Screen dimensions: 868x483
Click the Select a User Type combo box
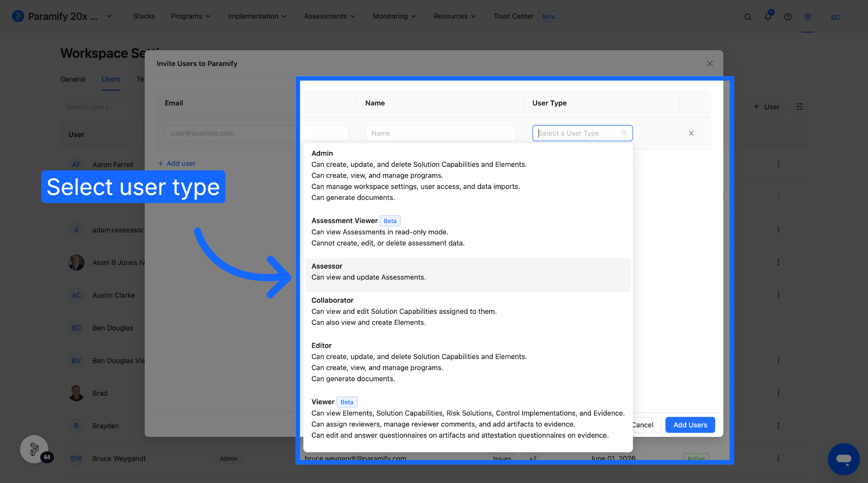coord(582,133)
